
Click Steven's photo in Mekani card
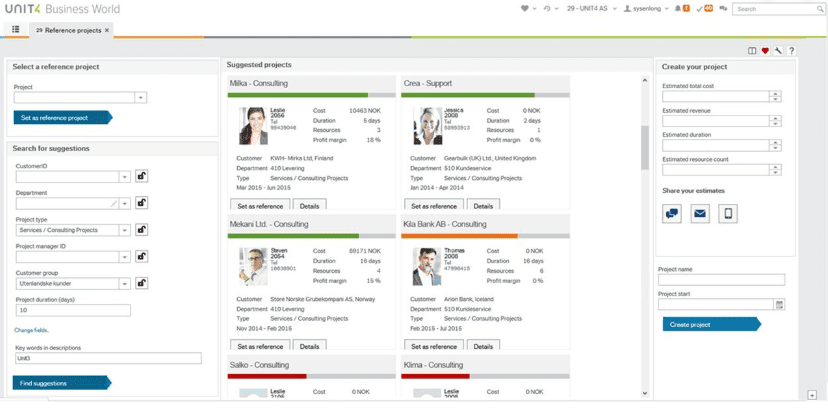point(253,267)
